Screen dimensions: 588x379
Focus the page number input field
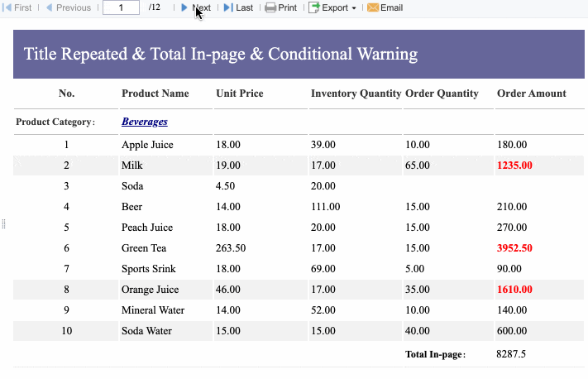[x=121, y=7]
